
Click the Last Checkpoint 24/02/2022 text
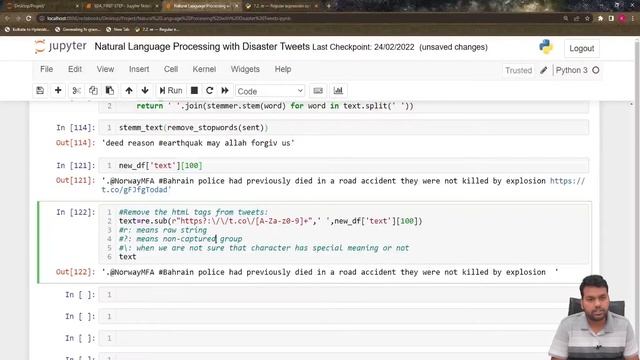pos(363,47)
